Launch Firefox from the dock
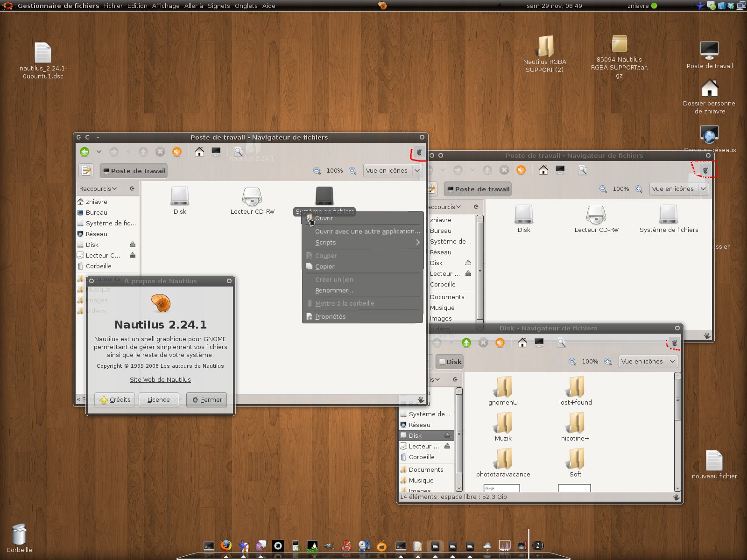 tap(226, 545)
